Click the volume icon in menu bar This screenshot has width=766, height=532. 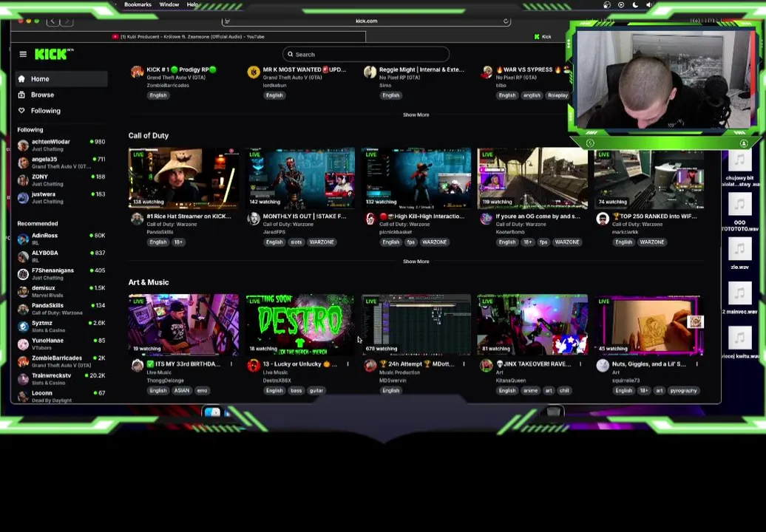[649, 5]
